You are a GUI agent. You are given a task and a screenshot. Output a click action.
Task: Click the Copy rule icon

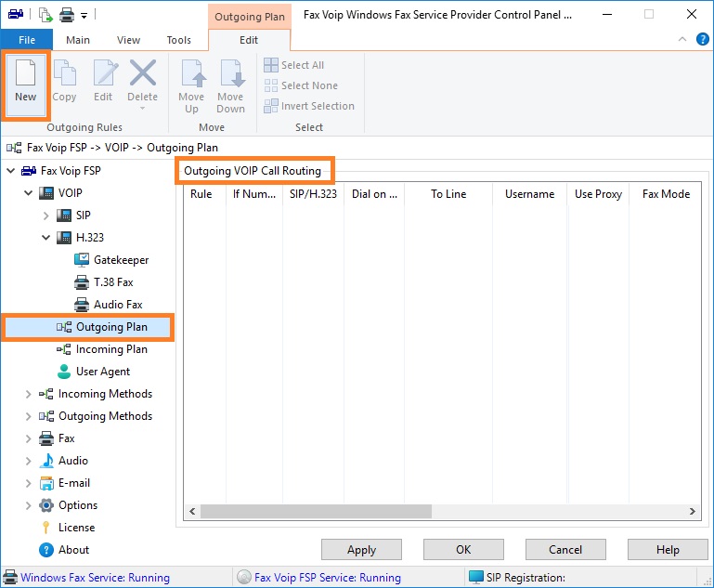point(64,72)
